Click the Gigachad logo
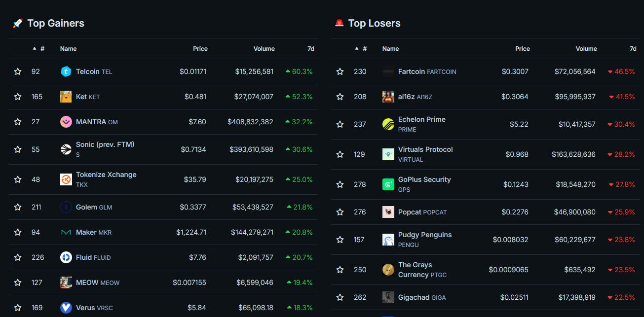644x317 pixels. coord(388,297)
